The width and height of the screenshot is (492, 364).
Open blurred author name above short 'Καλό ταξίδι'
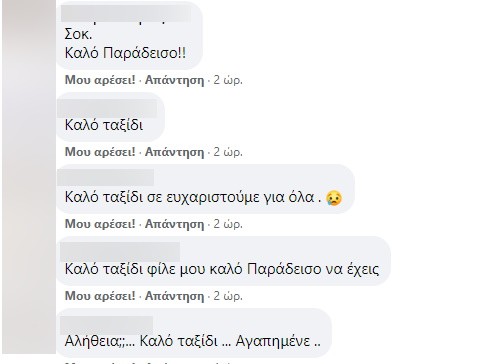coord(107,108)
